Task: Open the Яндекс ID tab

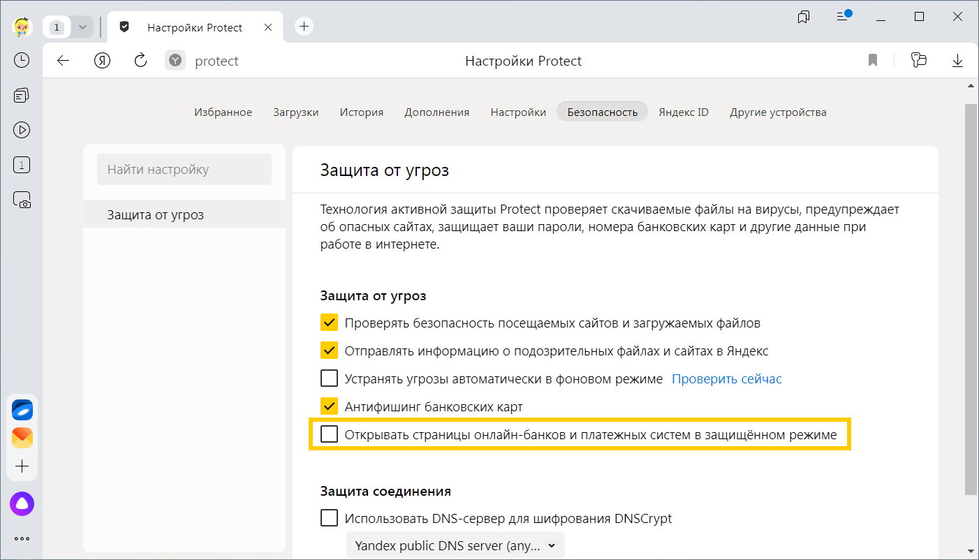Action: (x=684, y=112)
